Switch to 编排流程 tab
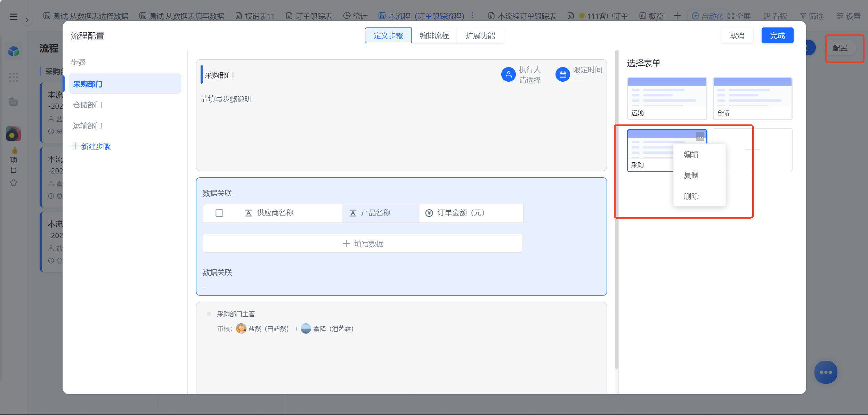 [x=434, y=35]
